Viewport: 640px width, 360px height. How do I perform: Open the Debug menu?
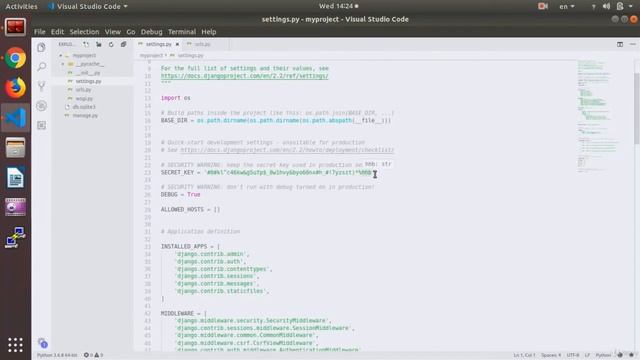tap(151, 32)
